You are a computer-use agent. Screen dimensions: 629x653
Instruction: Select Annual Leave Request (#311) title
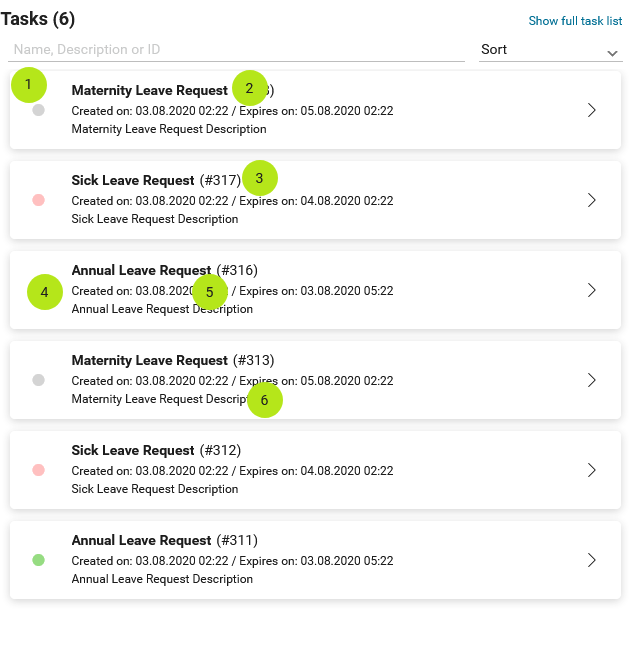click(x=165, y=540)
